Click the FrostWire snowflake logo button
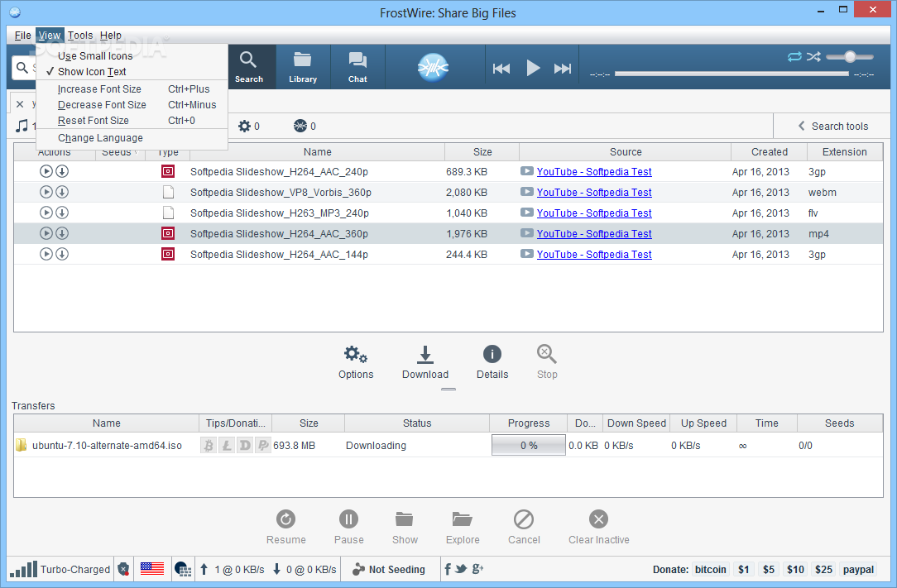 click(x=433, y=68)
